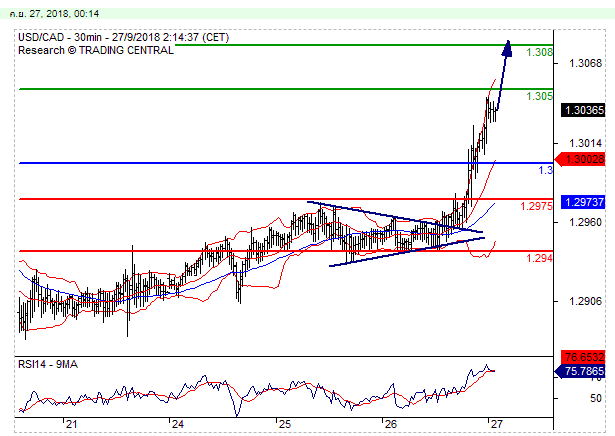Click the red 1.30028 price marker
The height and width of the screenshot is (436, 615).
click(580, 159)
